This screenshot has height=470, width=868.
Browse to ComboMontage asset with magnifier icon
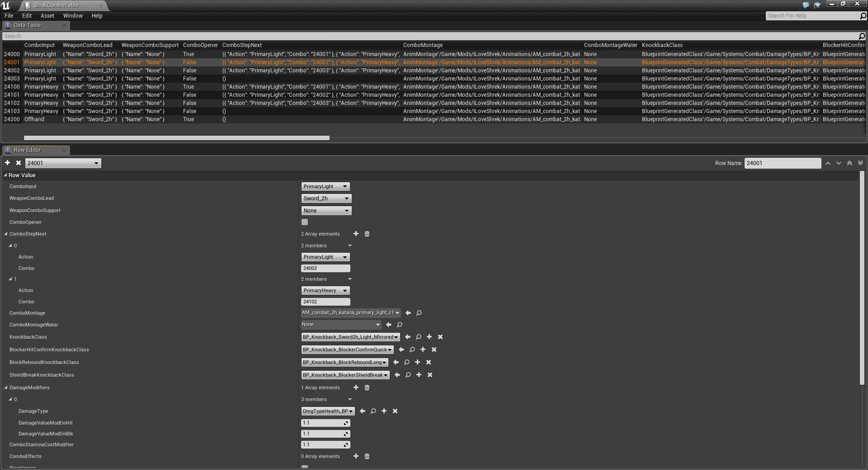coord(419,313)
